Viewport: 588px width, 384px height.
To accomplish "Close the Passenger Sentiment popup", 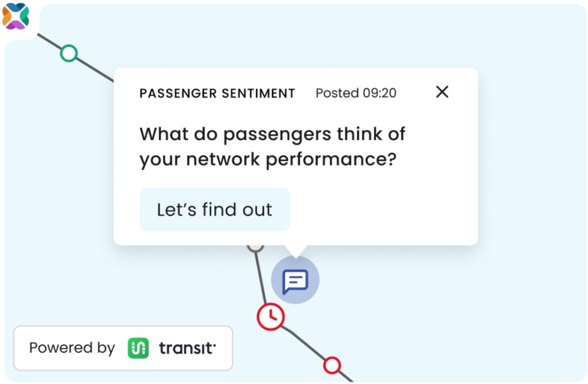I will (442, 91).
